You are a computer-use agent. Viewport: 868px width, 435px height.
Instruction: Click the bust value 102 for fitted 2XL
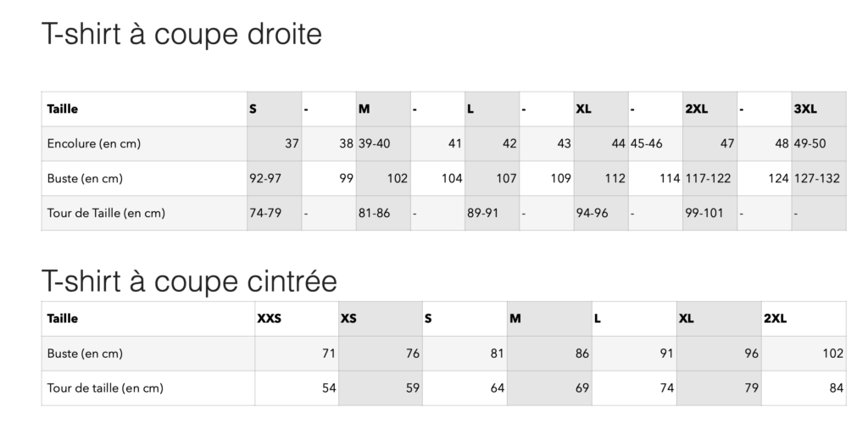click(x=804, y=354)
